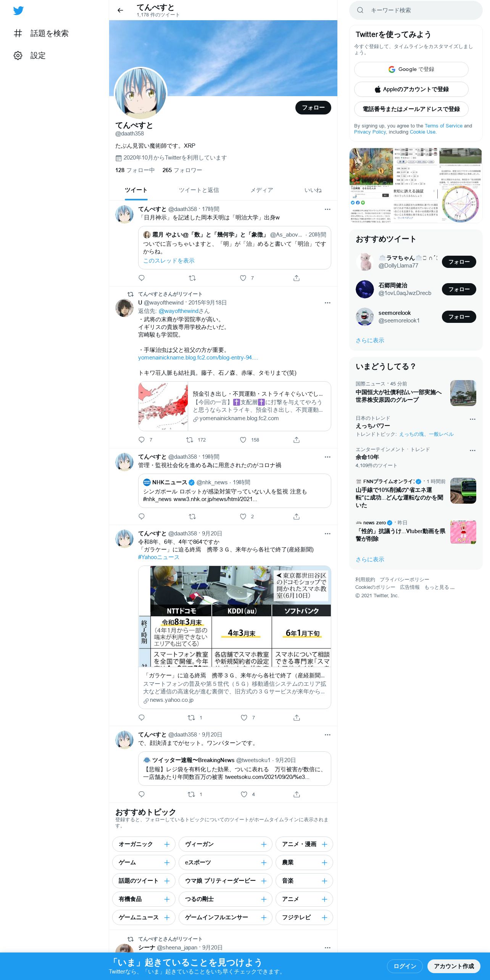Open 265 フォロワー list
The image size is (490, 980).
click(x=182, y=170)
